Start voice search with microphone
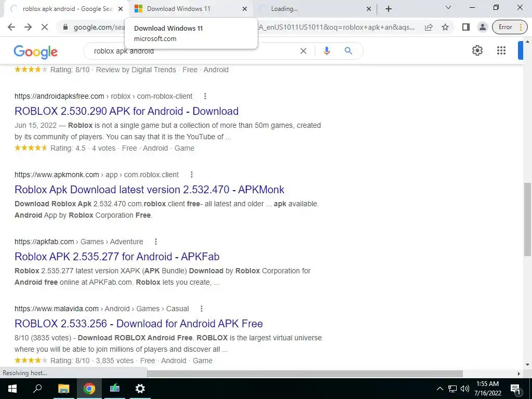 326,51
